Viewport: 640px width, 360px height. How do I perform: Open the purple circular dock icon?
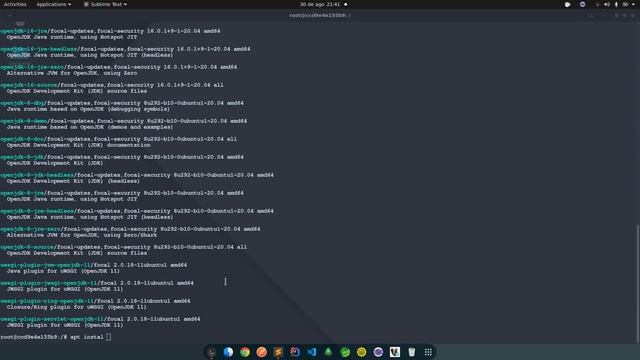(378, 352)
